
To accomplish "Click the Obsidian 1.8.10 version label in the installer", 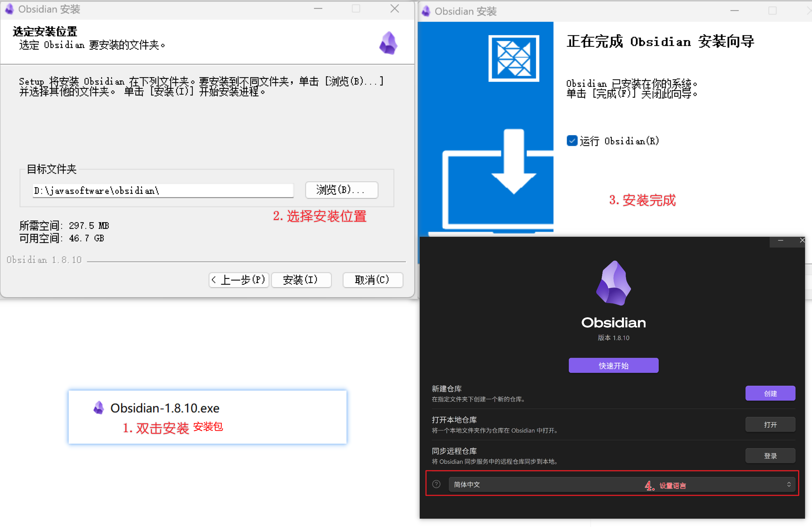I will [44, 260].
